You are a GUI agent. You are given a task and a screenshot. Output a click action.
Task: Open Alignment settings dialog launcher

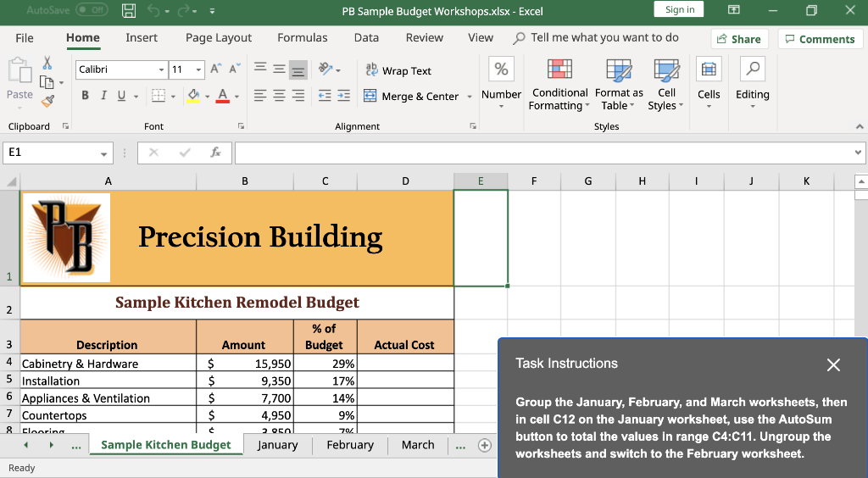473,126
